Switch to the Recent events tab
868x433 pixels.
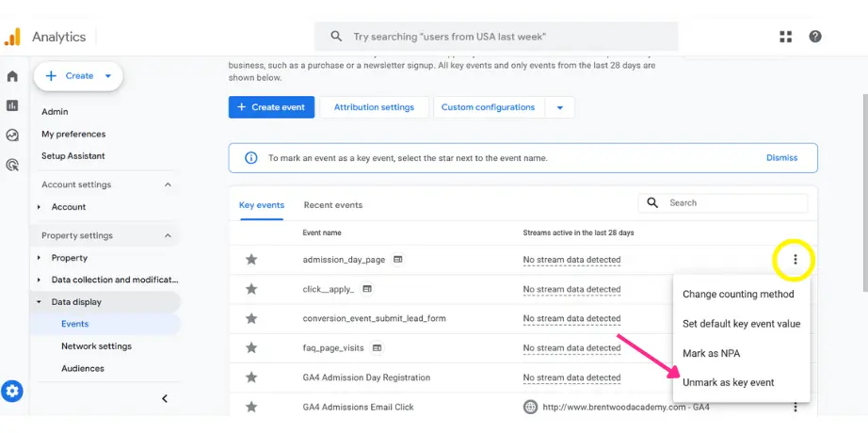tap(332, 204)
